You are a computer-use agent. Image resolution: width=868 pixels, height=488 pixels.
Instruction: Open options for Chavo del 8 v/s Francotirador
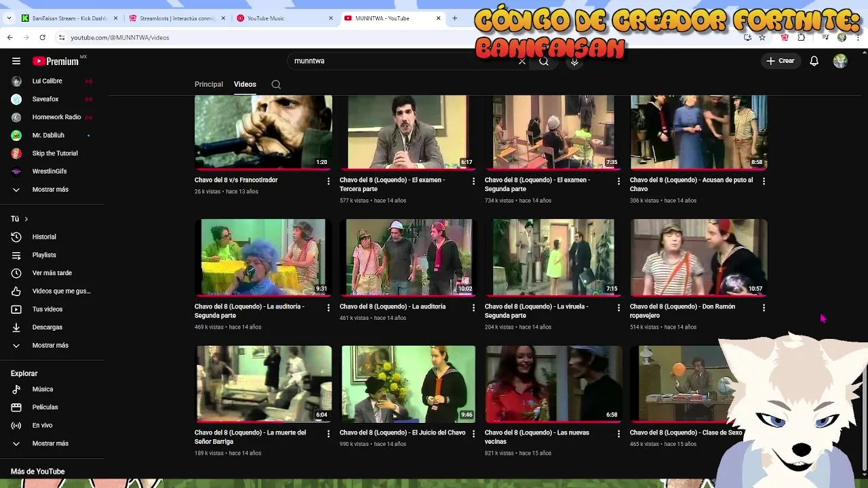[328, 181]
